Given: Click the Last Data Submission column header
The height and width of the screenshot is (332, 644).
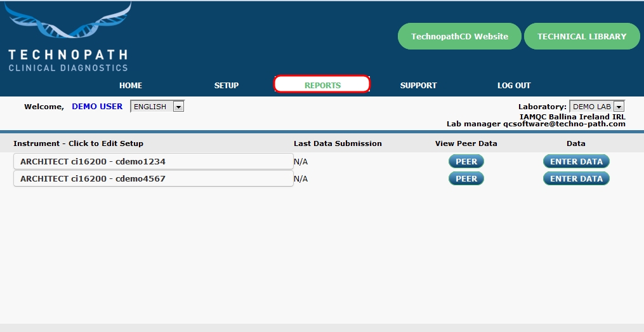Looking at the screenshot, I should click(x=338, y=143).
